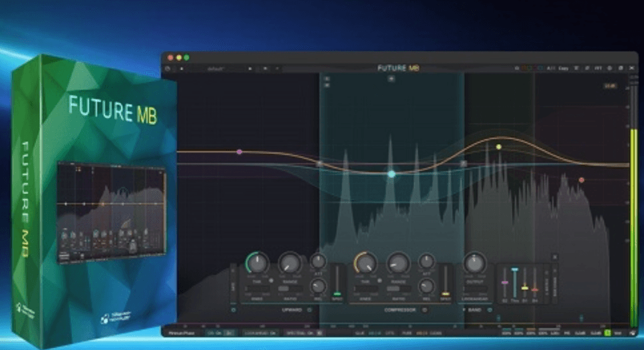Select CLEAN mode in bottom bar
This screenshot has height=350, width=644.
tap(436, 333)
